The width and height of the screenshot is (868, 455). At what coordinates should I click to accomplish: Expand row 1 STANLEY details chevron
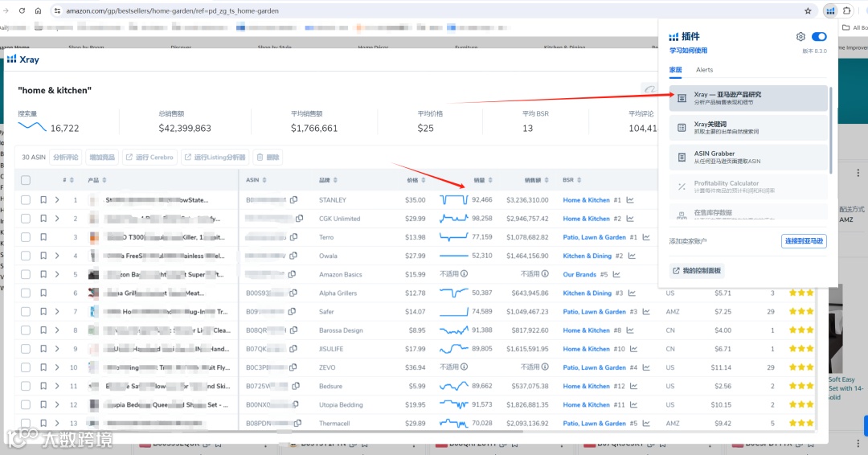[57, 200]
